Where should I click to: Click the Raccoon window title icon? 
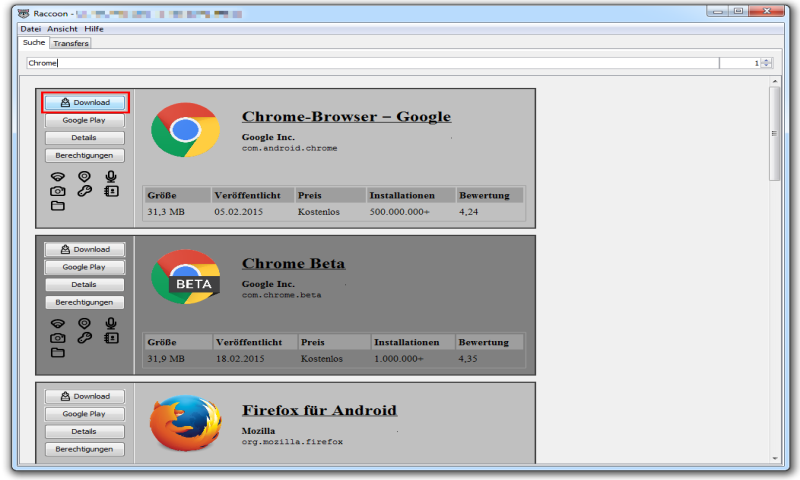(23, 13)
